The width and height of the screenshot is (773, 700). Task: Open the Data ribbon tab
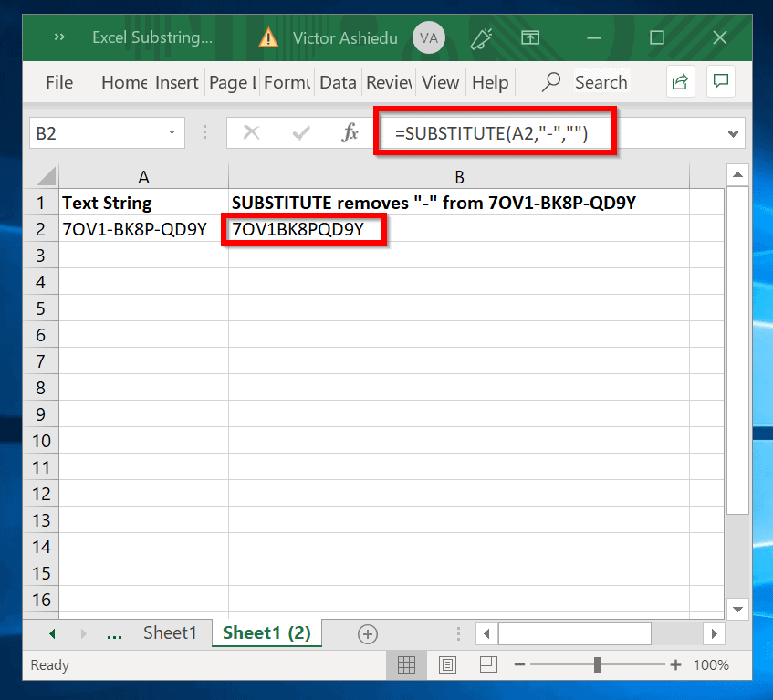coord(338,82)
